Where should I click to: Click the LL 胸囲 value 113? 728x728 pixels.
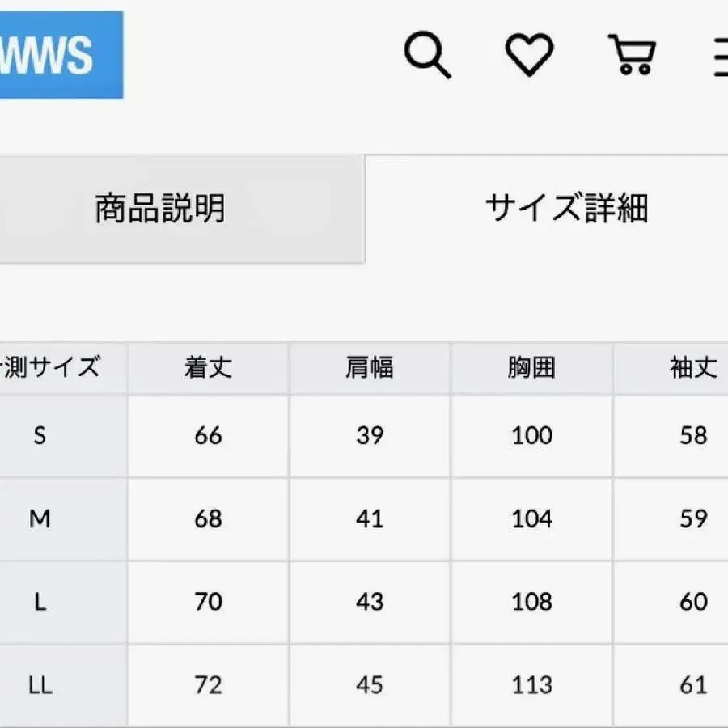click(531, 686)
